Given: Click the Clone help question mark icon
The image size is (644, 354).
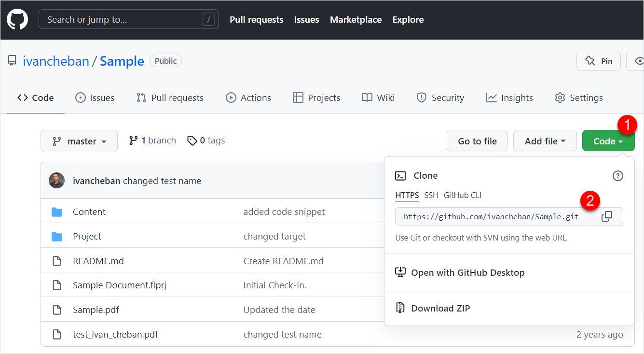Looking at the screenshot, I should 617,176.
